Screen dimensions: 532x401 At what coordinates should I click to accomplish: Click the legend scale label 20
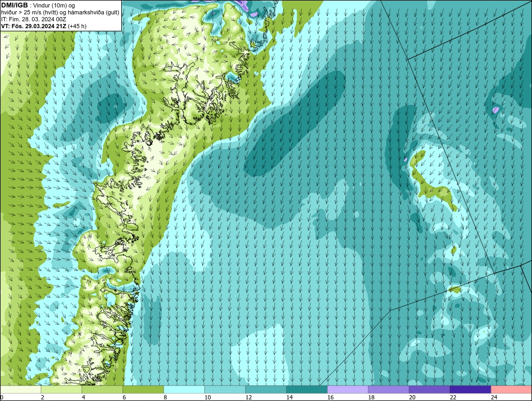412,397
